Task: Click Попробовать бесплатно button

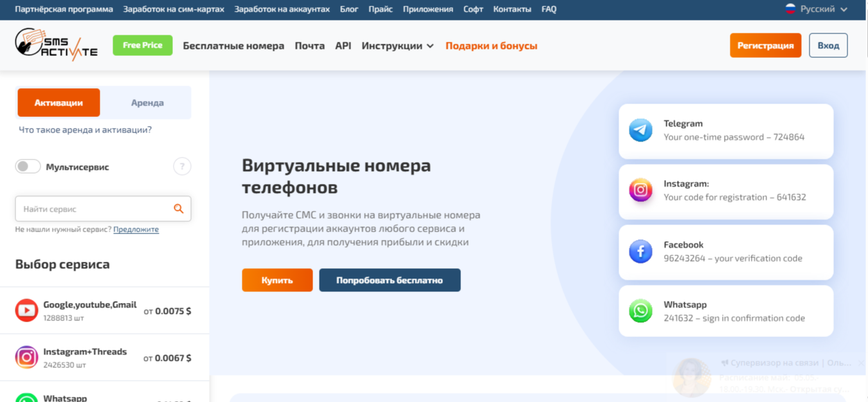Action: click(x=390, y=280)
